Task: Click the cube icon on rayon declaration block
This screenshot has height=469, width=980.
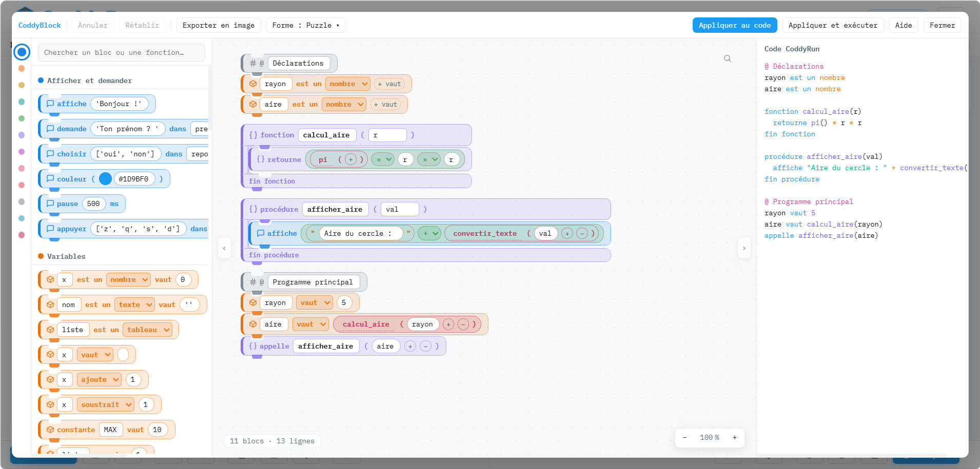Action: tap(253, 84)
